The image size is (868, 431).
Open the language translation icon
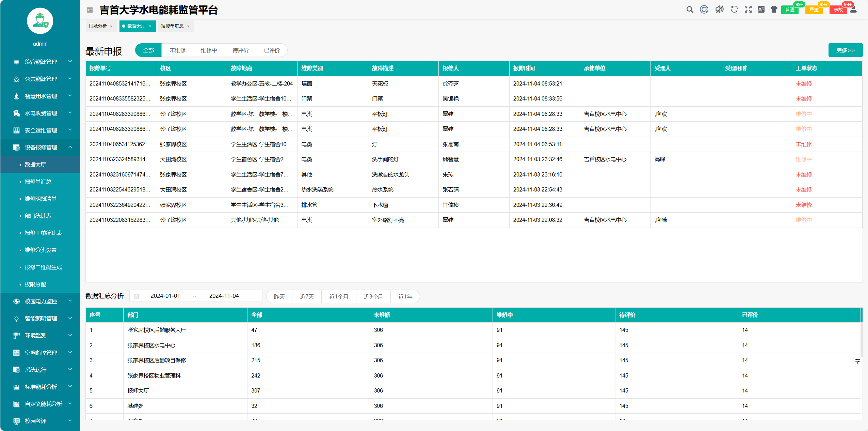point(761,10)
